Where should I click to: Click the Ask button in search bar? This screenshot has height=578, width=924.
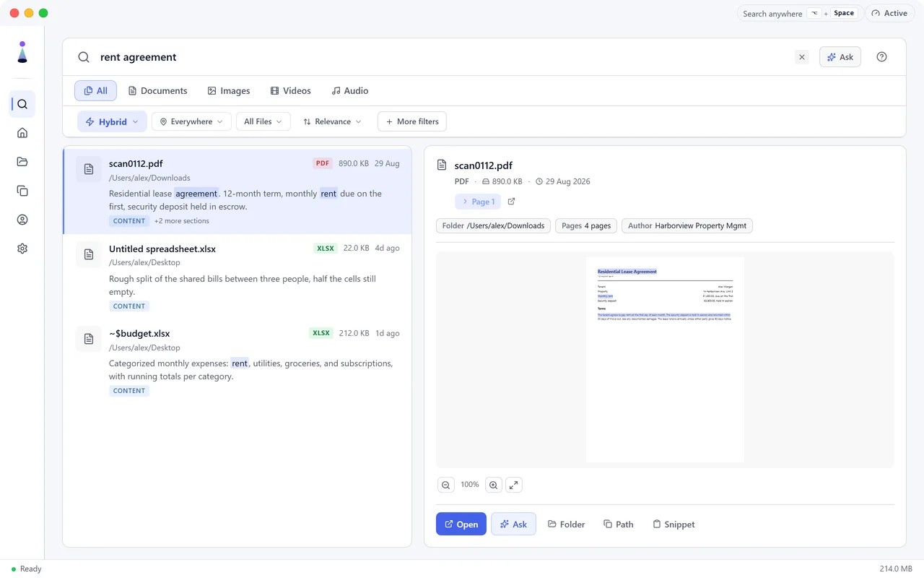pos(840,57)
